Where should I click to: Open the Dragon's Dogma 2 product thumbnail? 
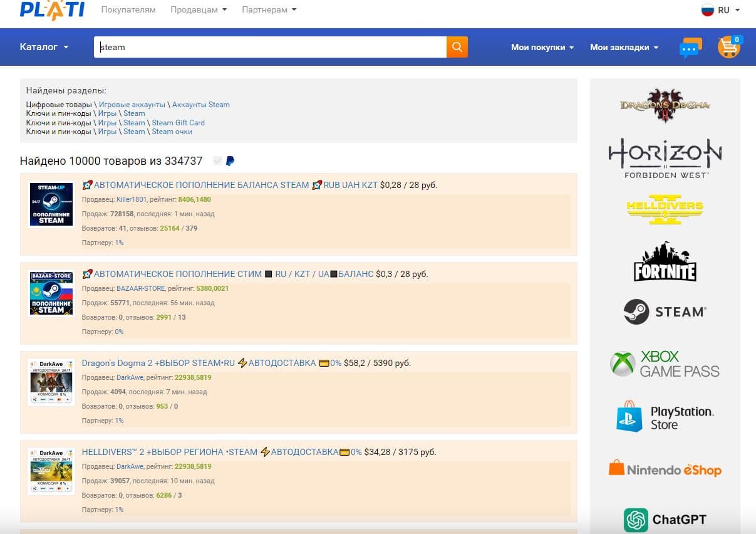click(51, 382)
